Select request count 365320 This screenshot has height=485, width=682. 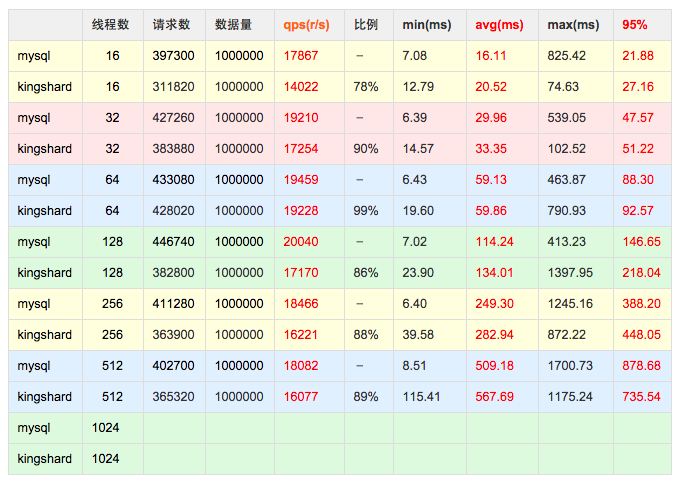[x=173, y=397]
